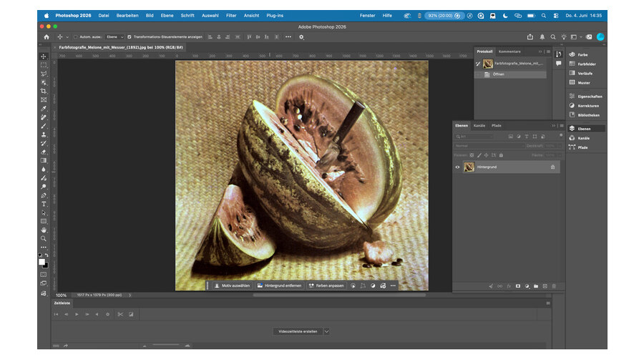Click the Motiv auswählen button
Screen dimensions: 644x362
click(232, 285)
